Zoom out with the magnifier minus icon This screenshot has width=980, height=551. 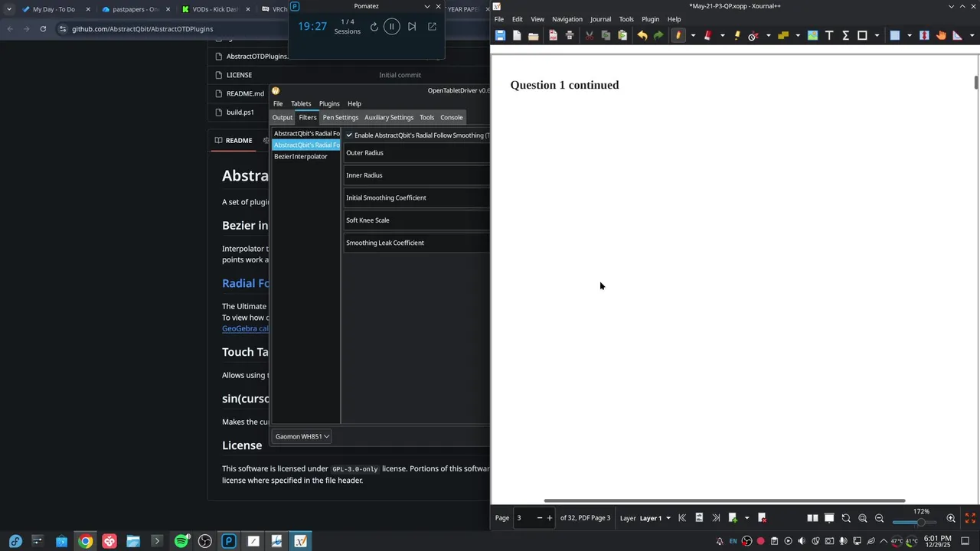pos(879,518)
